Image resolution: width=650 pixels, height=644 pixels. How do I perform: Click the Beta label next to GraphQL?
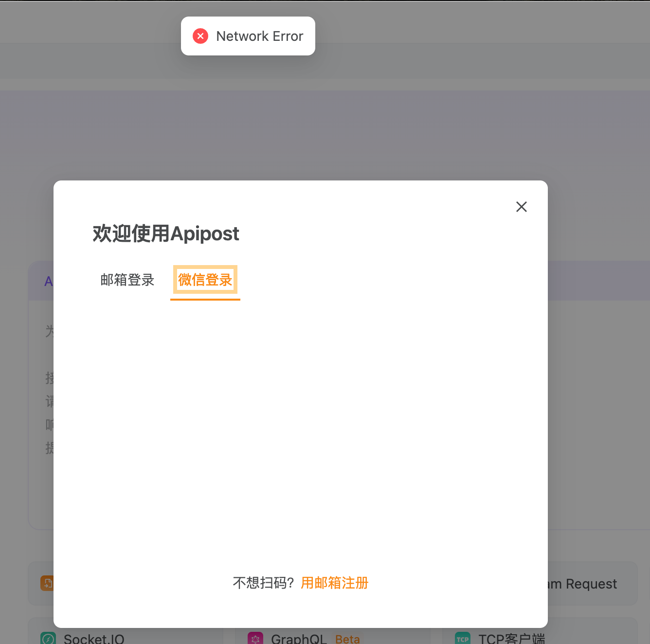(x=347, y=639)
